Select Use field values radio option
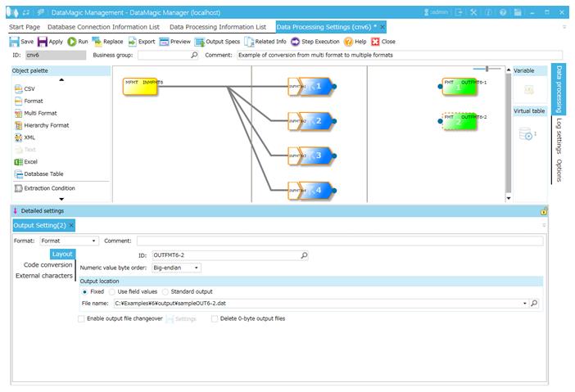This screenshot has width=575, height=392. [113, 291]
